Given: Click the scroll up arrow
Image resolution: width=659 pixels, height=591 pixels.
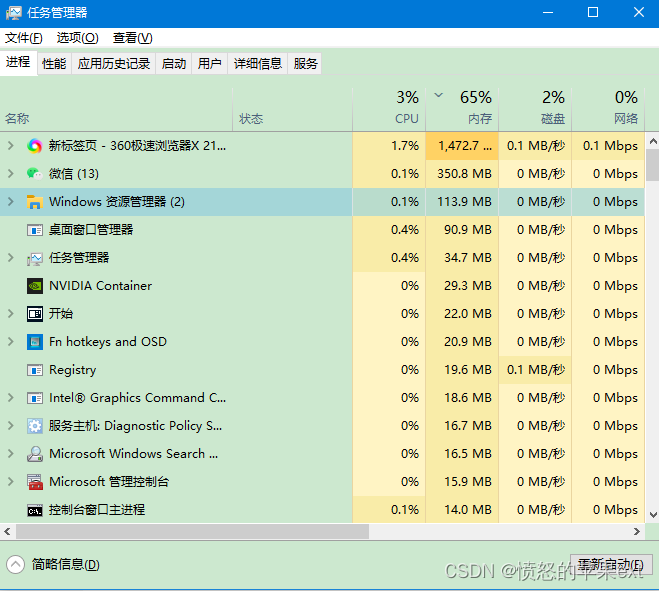Looking at the screenshot, I should (x=653, y=141).
